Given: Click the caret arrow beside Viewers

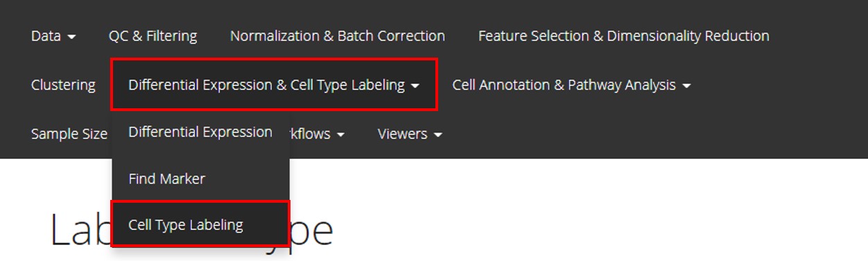Looking at the screenshot, I should pos(437,135).
